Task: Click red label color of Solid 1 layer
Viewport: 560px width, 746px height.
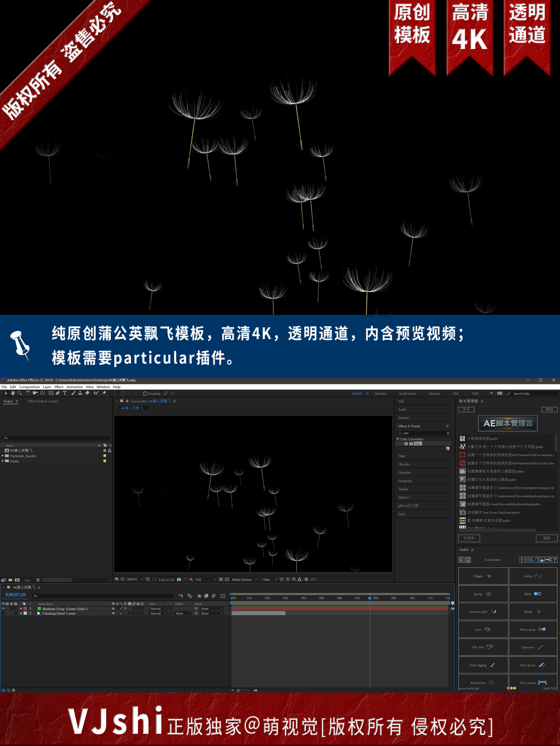Action: pyautogui.click(x=25, y=608)
